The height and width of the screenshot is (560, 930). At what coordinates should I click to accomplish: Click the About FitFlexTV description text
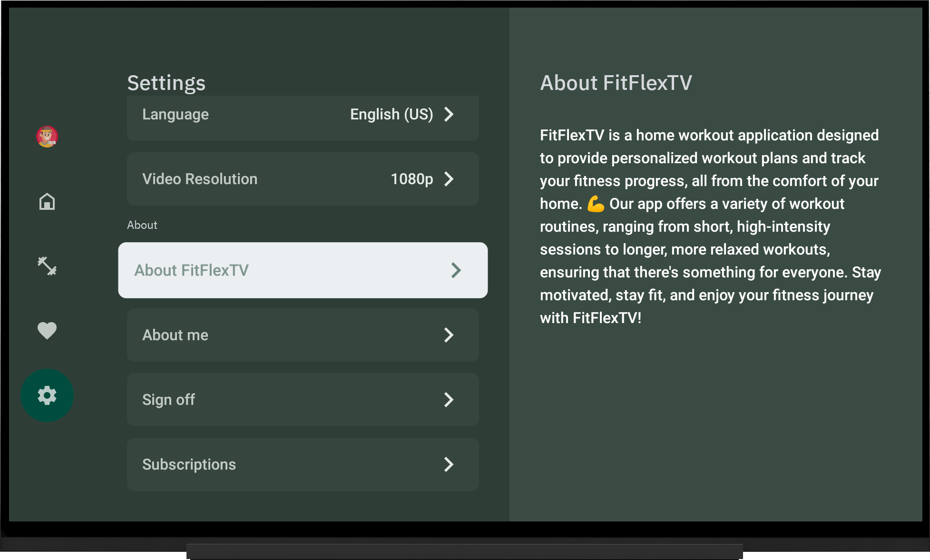click(709, 226)
